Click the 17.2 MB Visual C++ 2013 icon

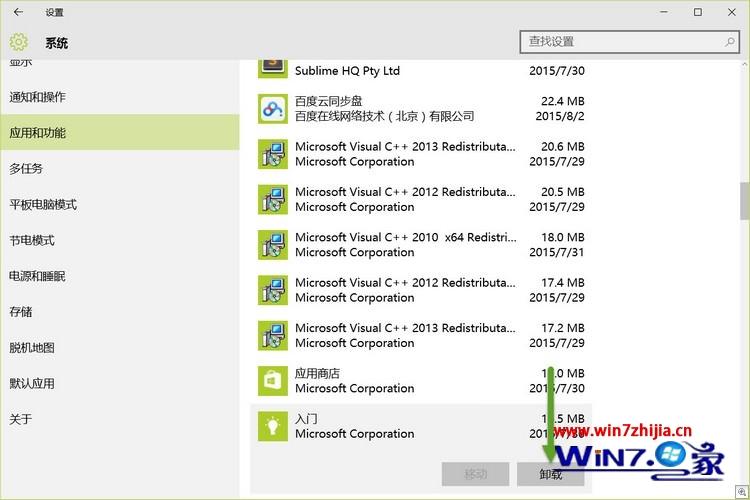pyautogui.click(x=273, y=336)
